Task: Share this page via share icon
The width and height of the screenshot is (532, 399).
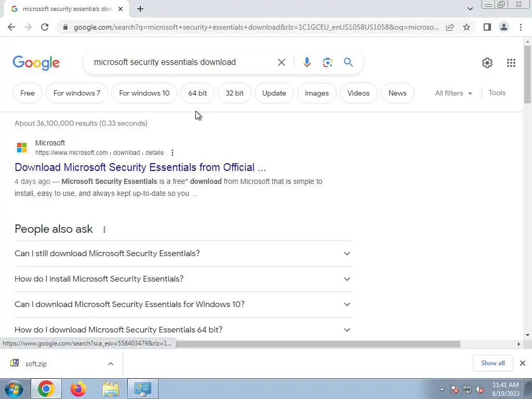Action: pos(450,27)
